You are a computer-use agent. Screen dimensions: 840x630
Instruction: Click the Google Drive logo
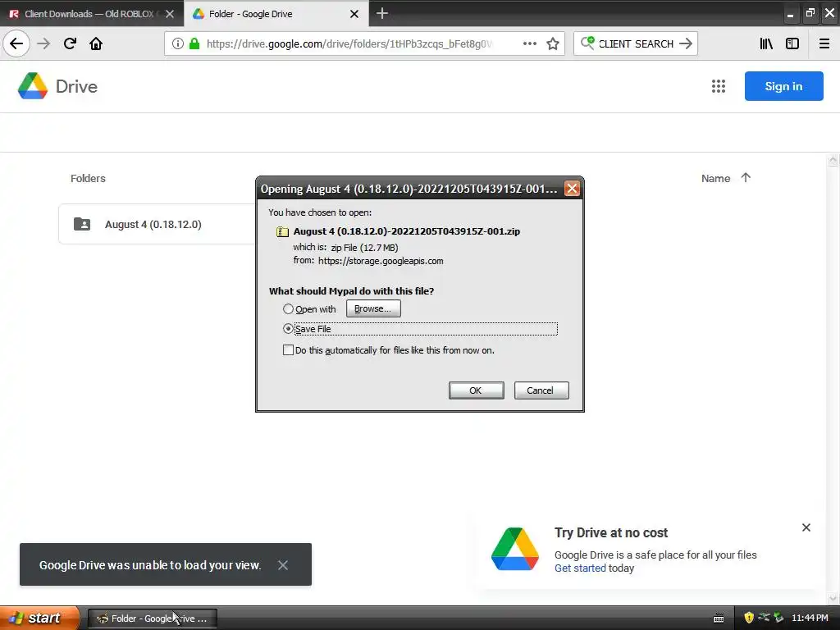[x=33, y=86]
